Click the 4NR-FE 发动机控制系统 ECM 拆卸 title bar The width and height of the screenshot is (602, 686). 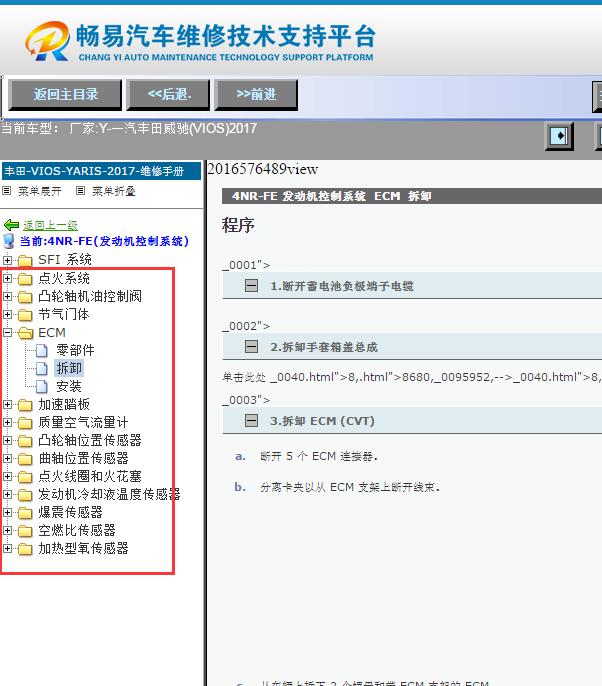pos(412,196)
